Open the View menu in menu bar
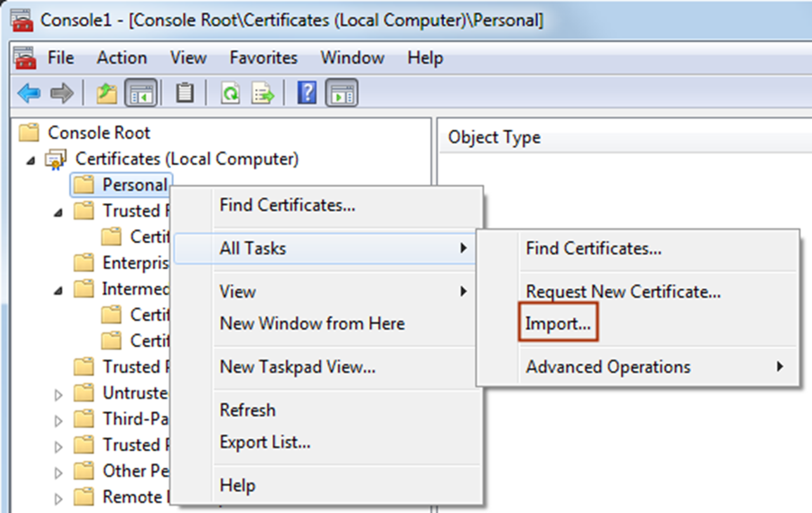 click(x=188, y=58)
